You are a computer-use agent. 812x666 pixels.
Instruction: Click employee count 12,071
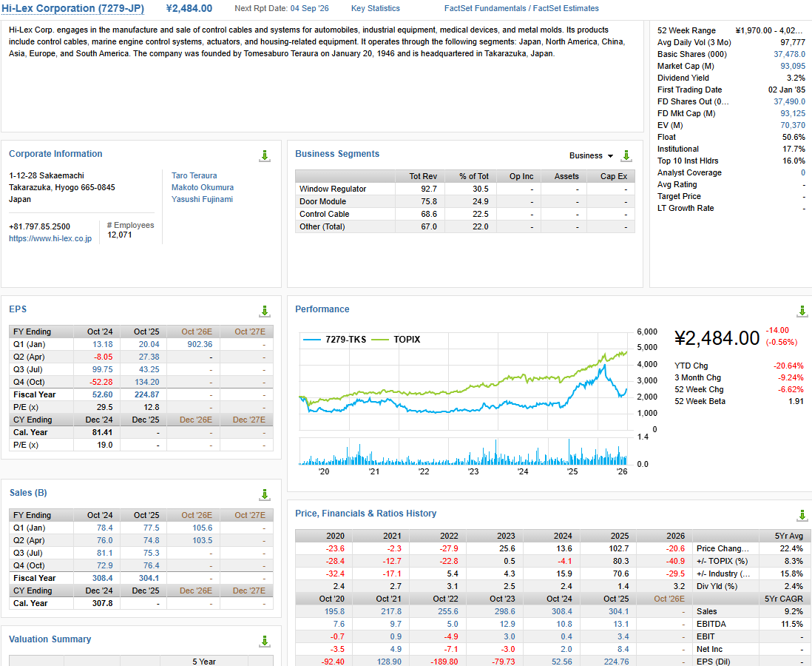click(120, 235)
